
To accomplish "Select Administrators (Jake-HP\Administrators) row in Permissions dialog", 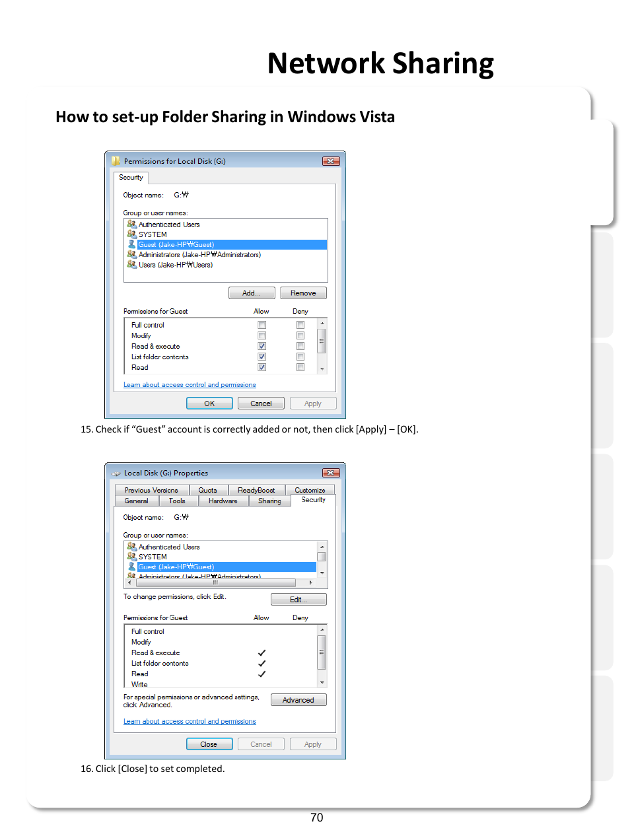I will coord(226,254).
